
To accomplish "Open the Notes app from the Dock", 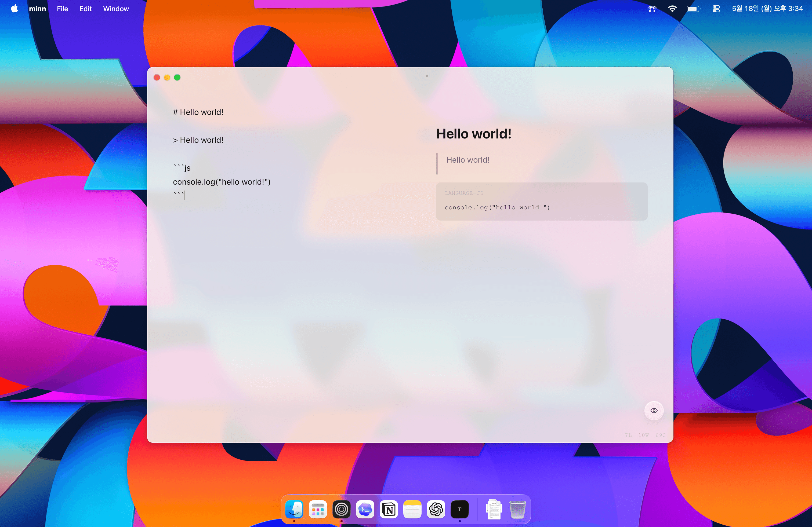I will (x=412, y=509).
